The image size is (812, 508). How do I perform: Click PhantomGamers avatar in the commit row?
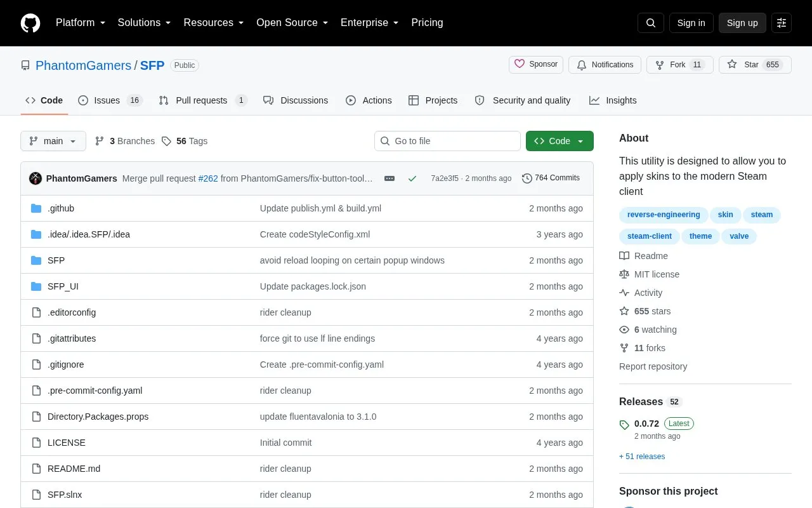[x=36, y=178]
